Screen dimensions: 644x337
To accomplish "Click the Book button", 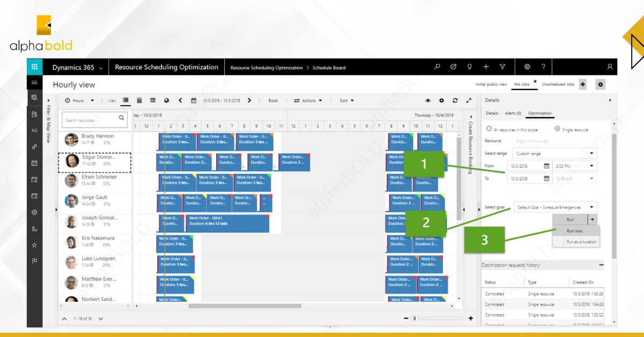I will click(273, 100).
